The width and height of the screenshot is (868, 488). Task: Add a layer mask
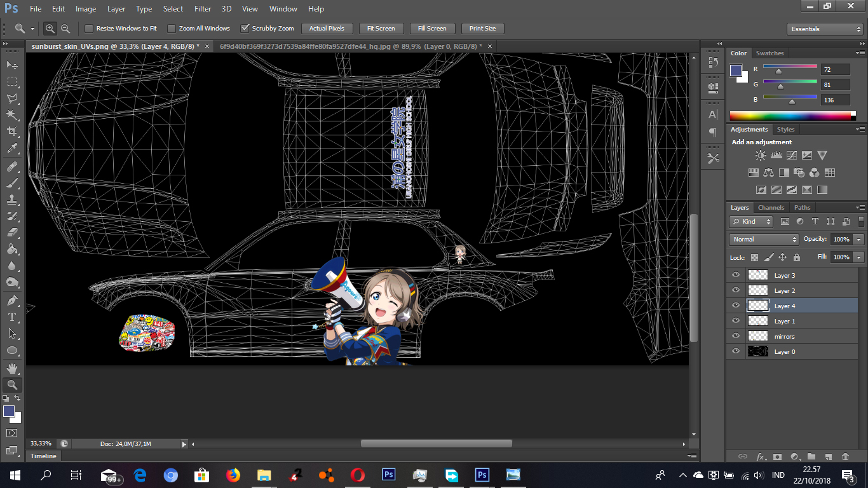coord(777,456)
